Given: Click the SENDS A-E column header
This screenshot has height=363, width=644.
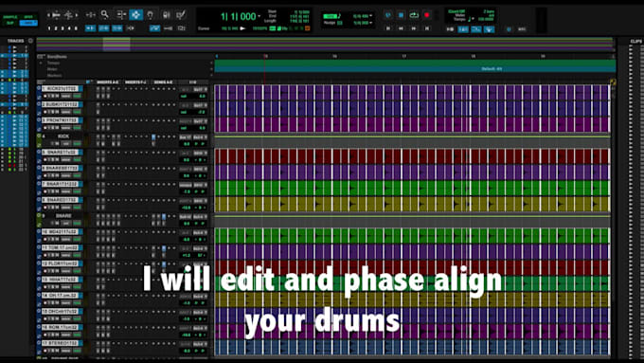Looking at the screenshot, I should [x=163, y=82].
